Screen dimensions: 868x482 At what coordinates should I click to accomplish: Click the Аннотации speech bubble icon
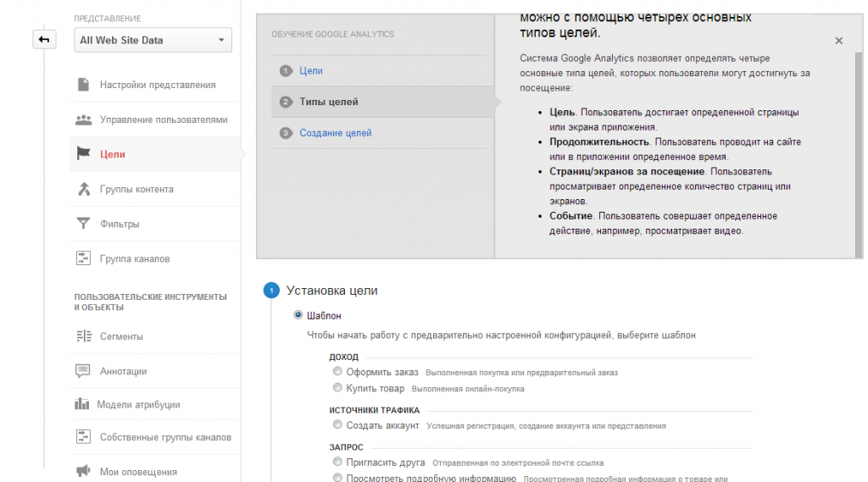coord(83,371)
